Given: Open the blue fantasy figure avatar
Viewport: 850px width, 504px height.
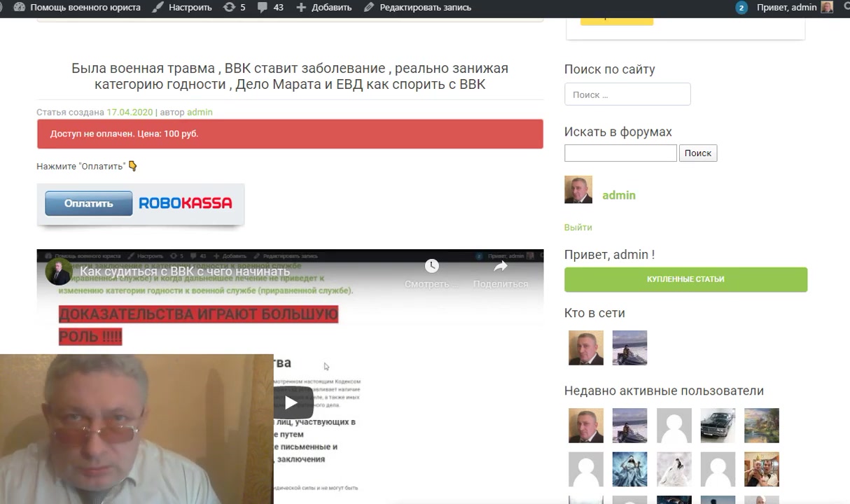Looking at the screenshot, I should 630,469.
